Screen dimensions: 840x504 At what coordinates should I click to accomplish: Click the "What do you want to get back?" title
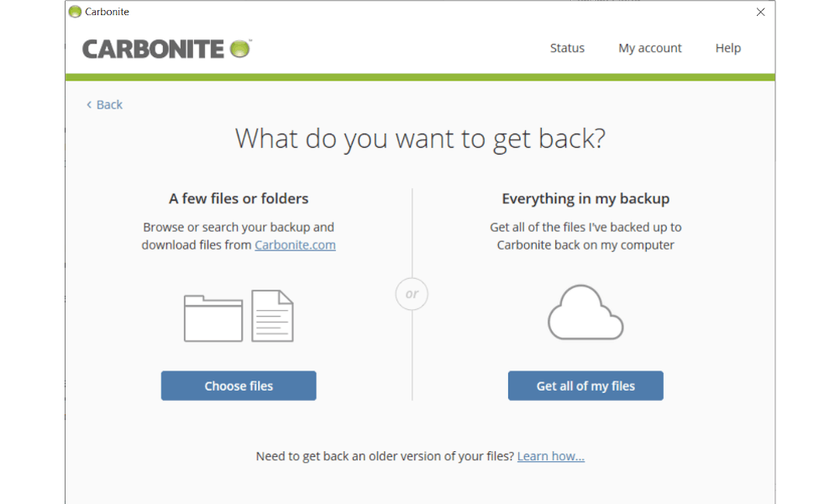click(420, 139)
